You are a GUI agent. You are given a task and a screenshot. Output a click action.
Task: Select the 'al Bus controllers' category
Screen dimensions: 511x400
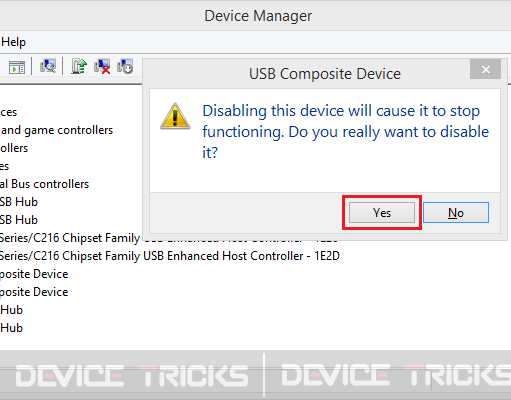pyautogui.click(x=44, y=184)
